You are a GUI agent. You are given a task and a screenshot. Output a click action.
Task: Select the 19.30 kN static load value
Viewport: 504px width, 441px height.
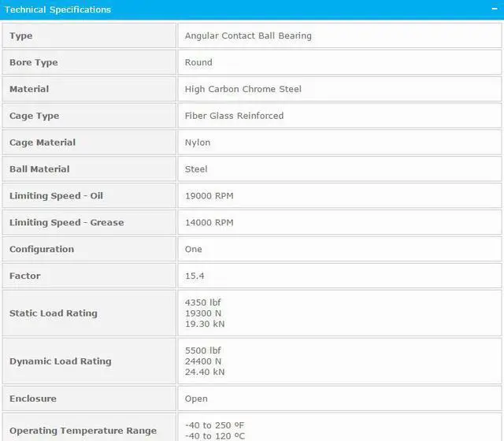205,324
